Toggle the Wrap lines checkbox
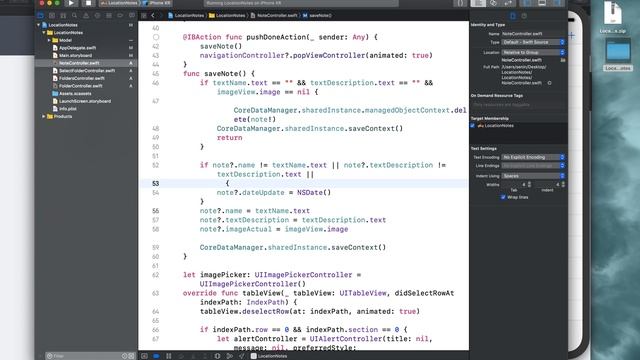640x360 pixels. [503, 197]
